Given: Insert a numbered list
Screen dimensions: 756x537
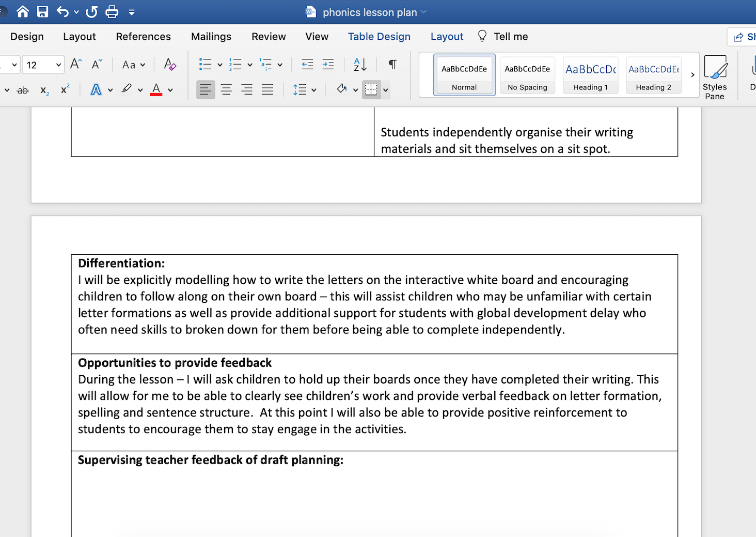Looking at the screenshot, I should tap(235, 64).
